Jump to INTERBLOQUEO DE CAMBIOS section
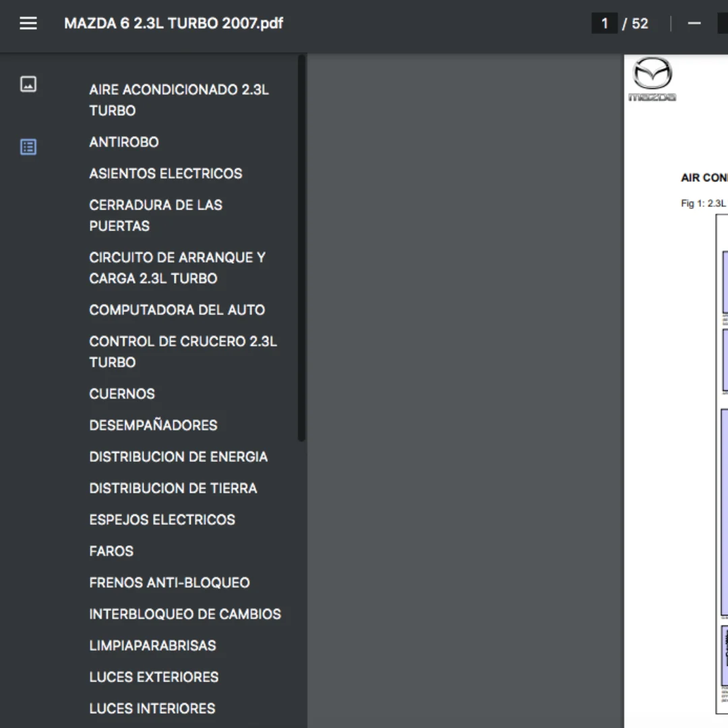This screenshot has width=728, height=728. (x=185, y=614)
